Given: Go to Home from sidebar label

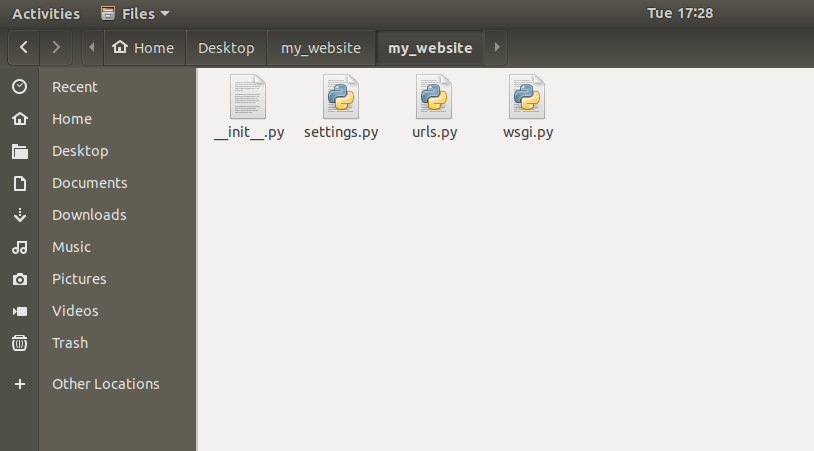Looking at the screenshot, I should pos(72,119).
